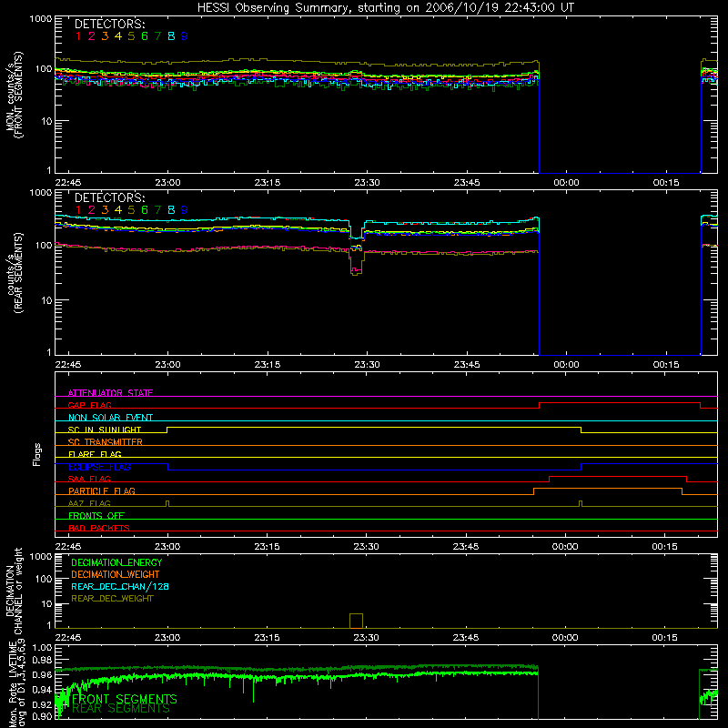The width and height of the screenshot is (728, 728).
Task: Select detector 6 in front segments legend
Action: click(145, 36)
